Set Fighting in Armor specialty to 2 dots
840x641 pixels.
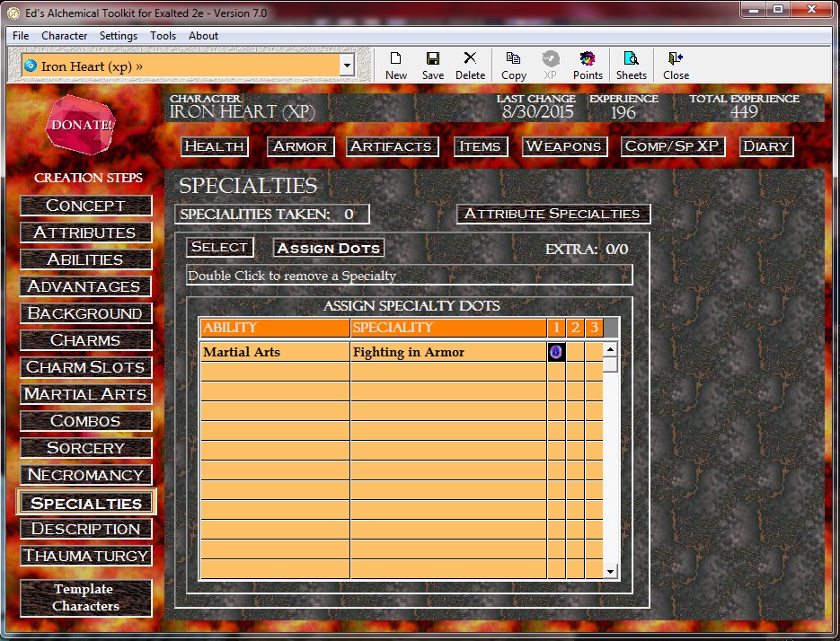pyautogui.click(x=575, y=352)
